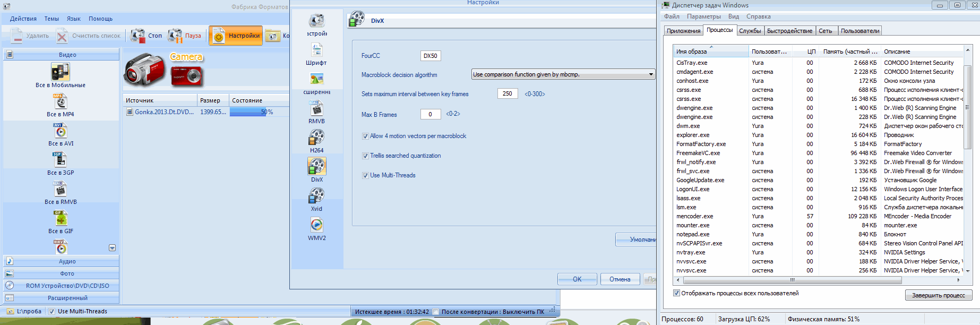Click the Удалить toolbar button
The width and height of the screenshot is (980, 325).
[30, 36]
